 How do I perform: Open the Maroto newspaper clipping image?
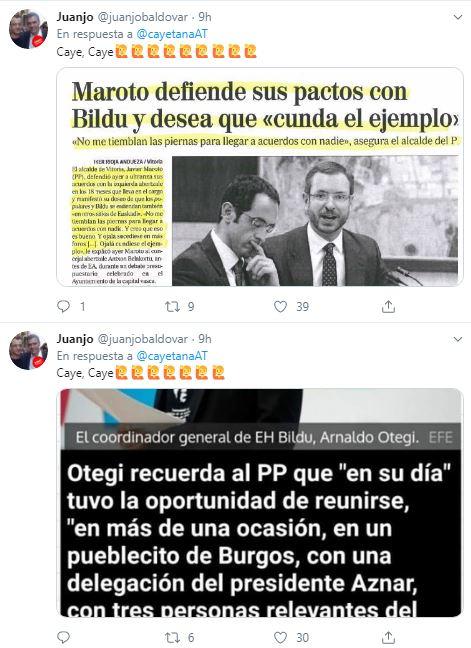tap(260, 177)
